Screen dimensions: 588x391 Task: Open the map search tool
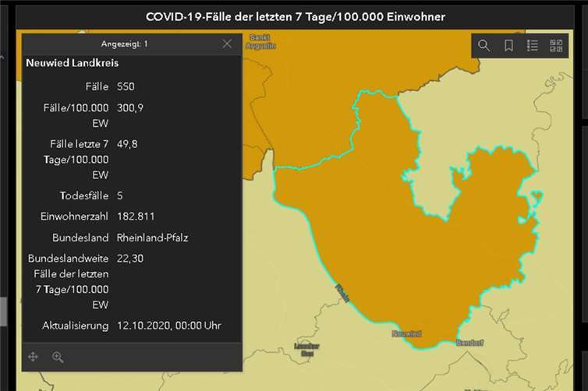(x=484, y=46)
